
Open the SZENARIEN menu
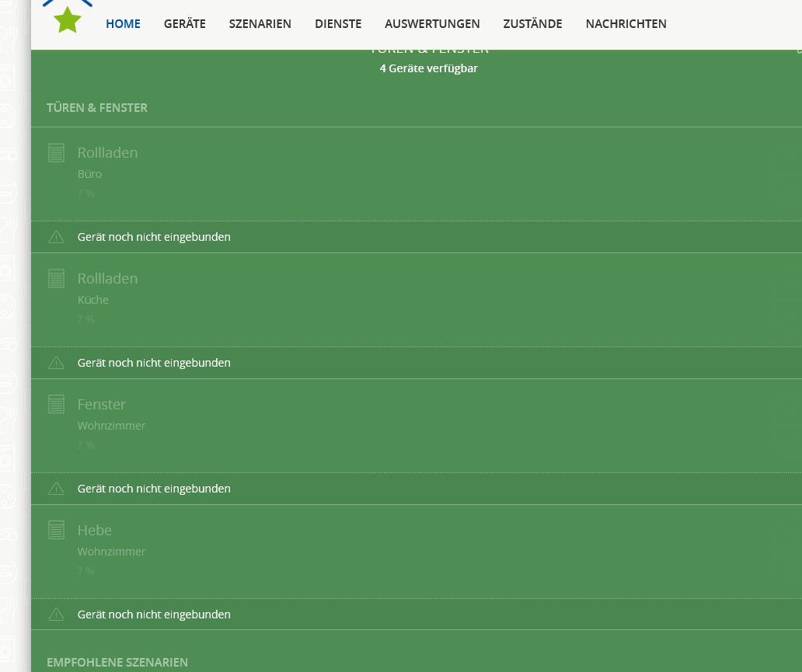tap(260, 24)
